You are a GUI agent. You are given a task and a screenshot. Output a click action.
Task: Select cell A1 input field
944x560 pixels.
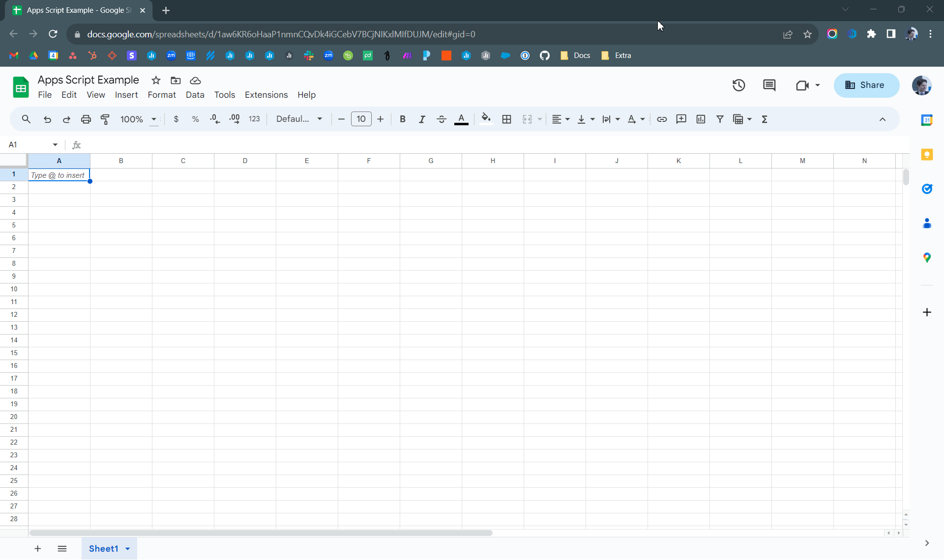59,175
